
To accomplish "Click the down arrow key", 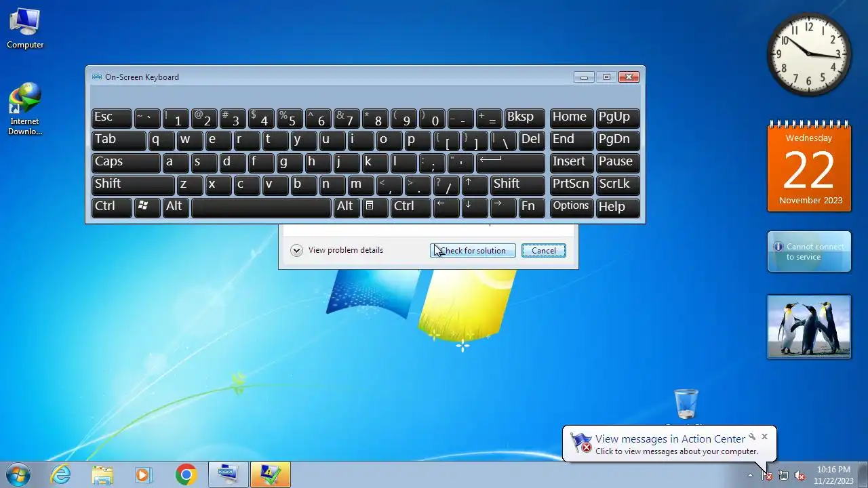I will coord(475,207).
